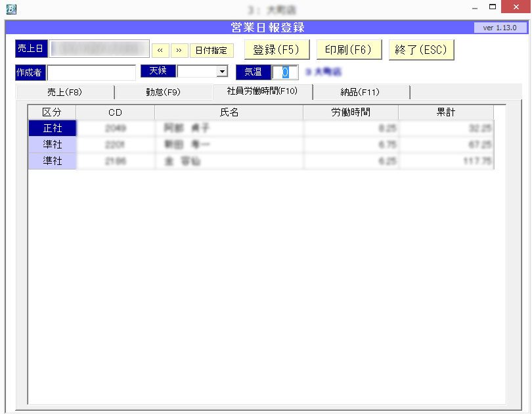Click the 印刷(F6) print button
Screen dimensions: 532x414
tap(348, 50)
